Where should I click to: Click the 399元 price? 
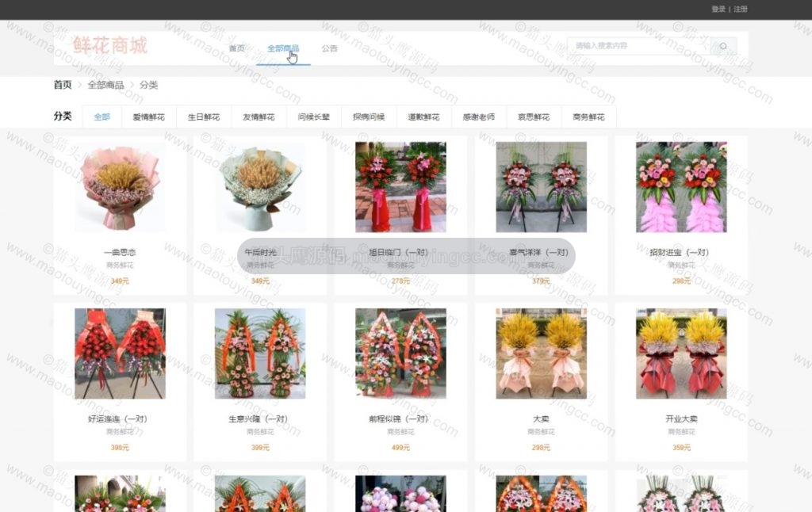tap(260, 447)
